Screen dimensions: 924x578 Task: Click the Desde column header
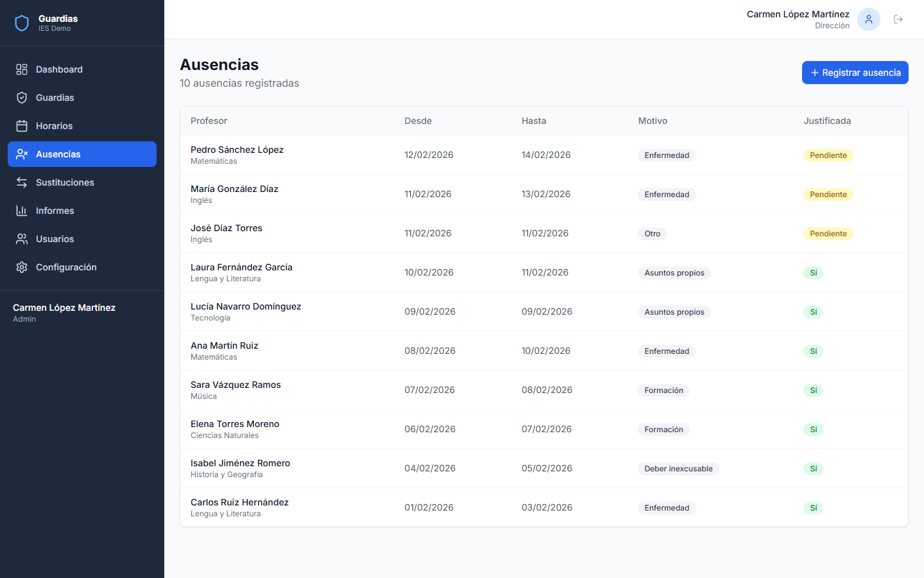pos(418,121)
